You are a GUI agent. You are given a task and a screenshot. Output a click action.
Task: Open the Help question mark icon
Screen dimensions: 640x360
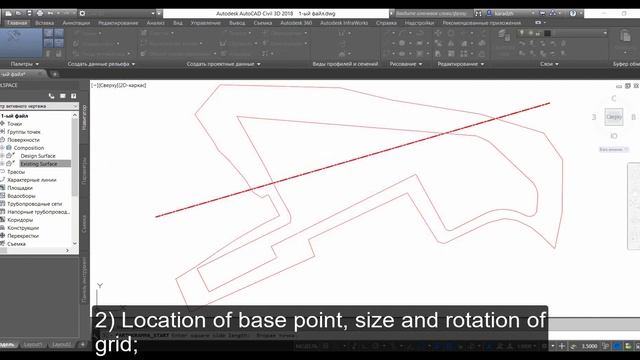[x=573, y=13]
